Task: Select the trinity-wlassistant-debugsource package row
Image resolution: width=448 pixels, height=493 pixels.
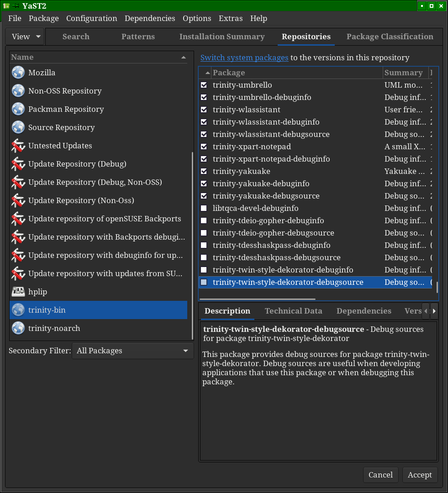Action: [316, 134]
